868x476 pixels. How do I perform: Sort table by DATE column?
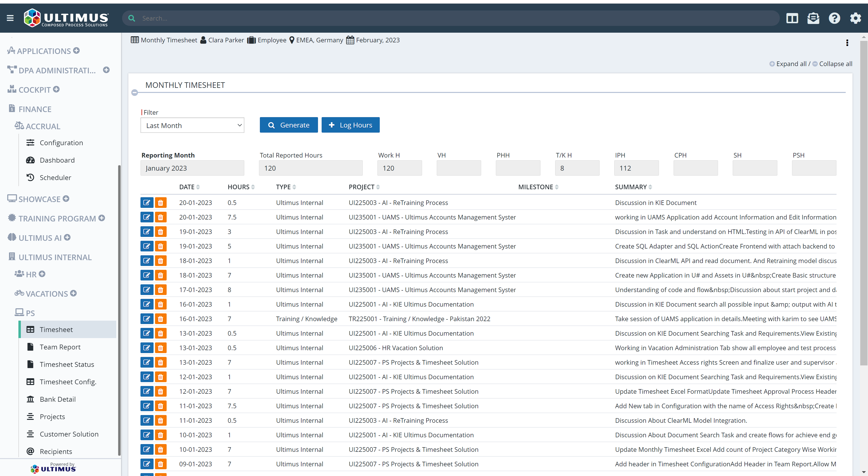pos(189,187)
